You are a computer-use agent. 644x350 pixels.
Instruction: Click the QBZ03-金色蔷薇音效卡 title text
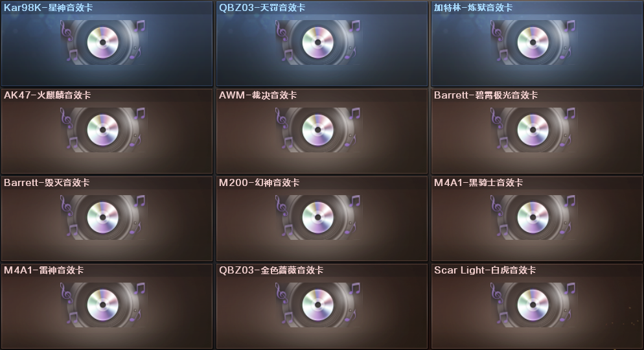coord(271,270)
